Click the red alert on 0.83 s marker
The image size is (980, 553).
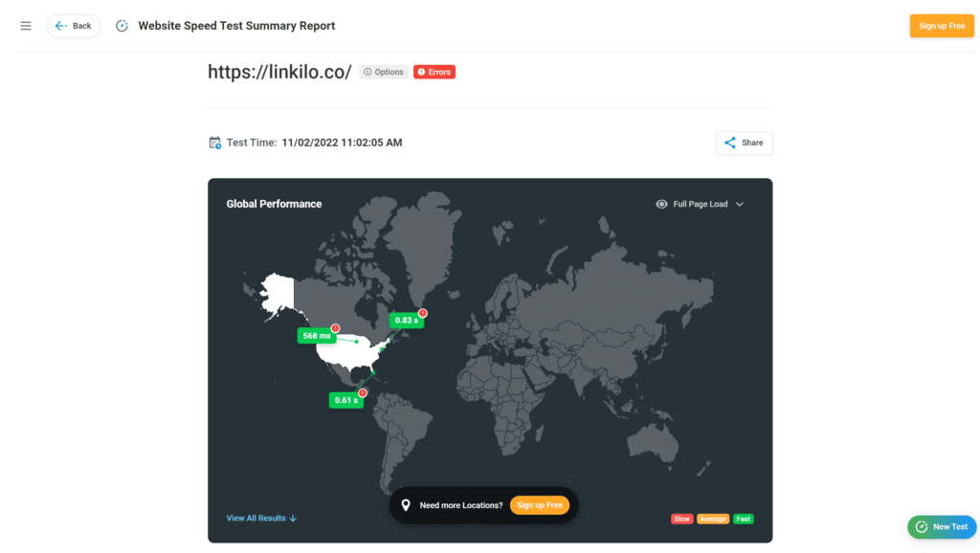[423, 313]
